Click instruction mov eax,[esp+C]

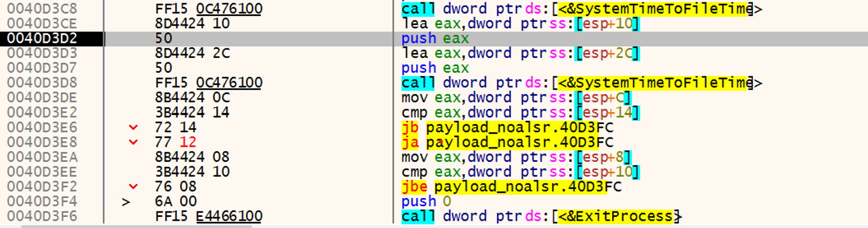coord(516,97)
